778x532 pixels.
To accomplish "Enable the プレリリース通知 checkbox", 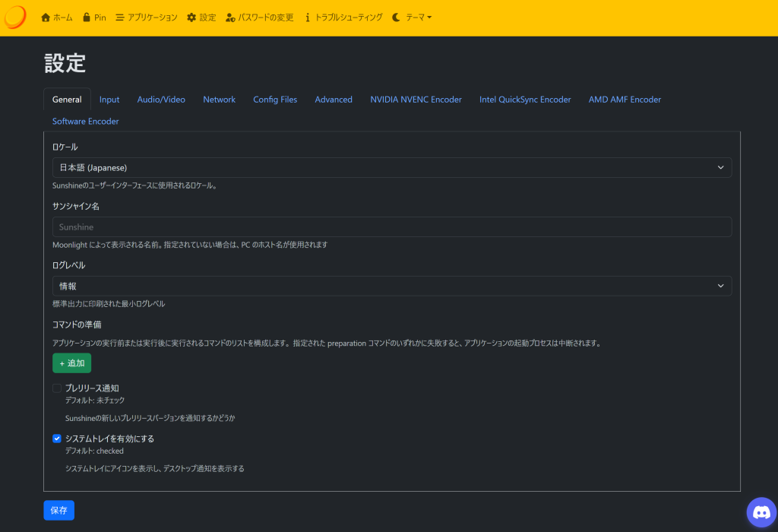I will coord(57,388).
